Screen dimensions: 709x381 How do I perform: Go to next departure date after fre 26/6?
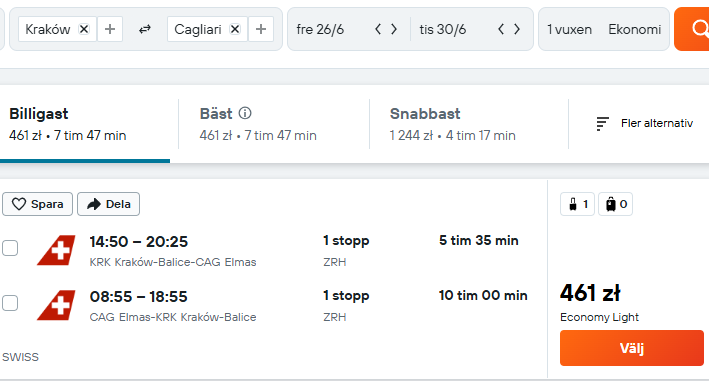(394, 29)
